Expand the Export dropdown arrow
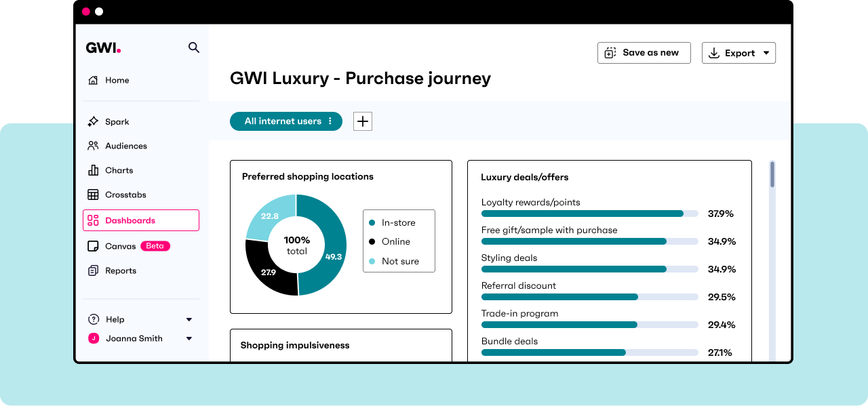The width and height of the screenshot is (868, 406). [767, 52]
